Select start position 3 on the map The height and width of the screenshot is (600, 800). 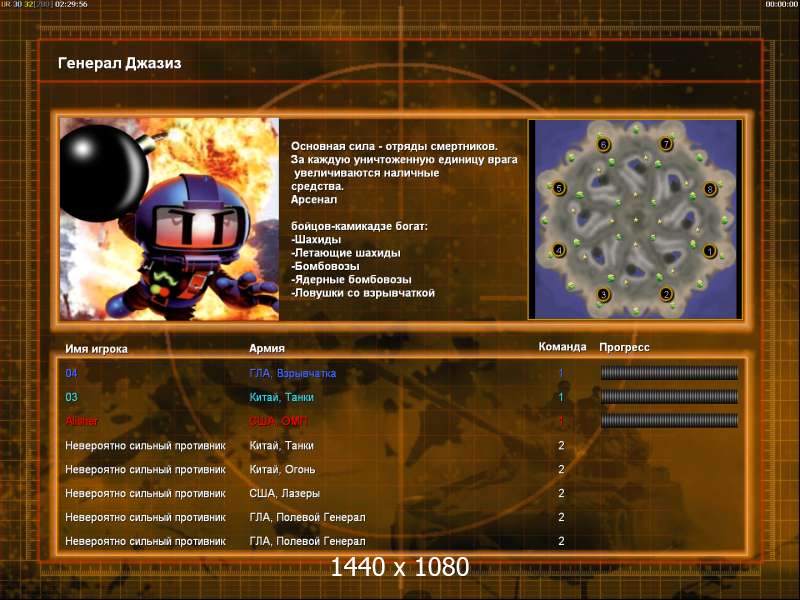tap(604, 294)
